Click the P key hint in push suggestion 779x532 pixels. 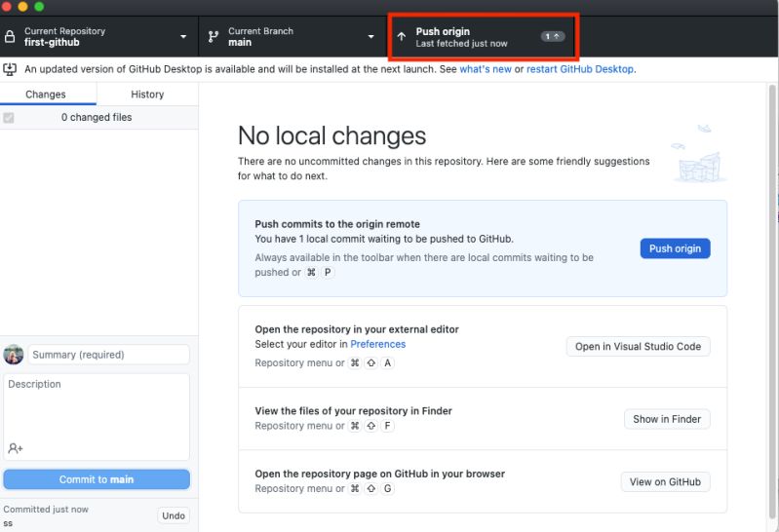click(328, 272)
